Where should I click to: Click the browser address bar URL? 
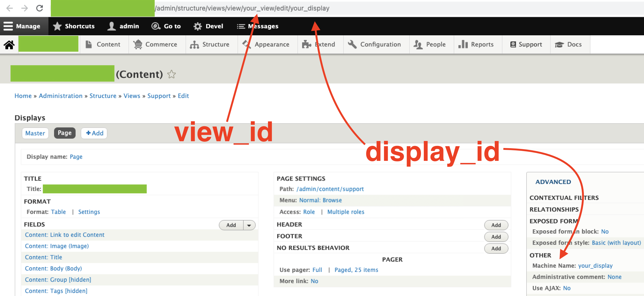click(x=242, y=8)
